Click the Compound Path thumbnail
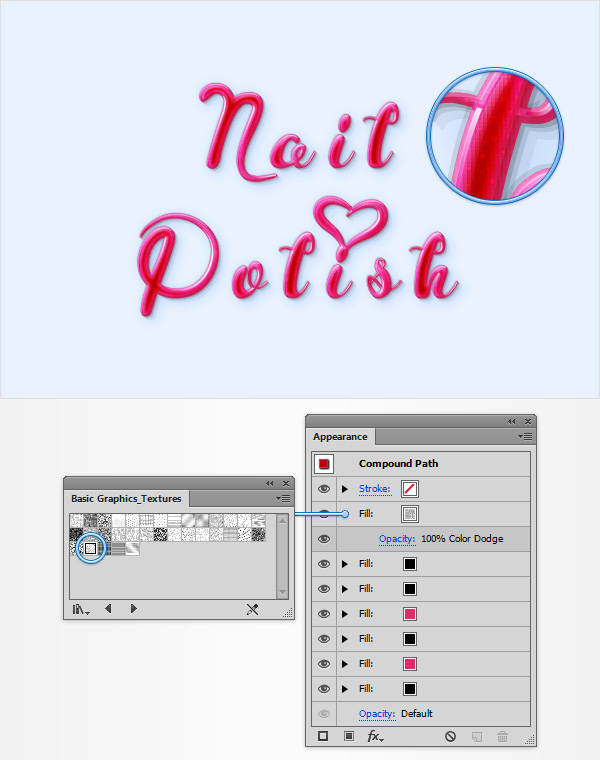This screenshot has height=760, width=600. pos(324,464)
